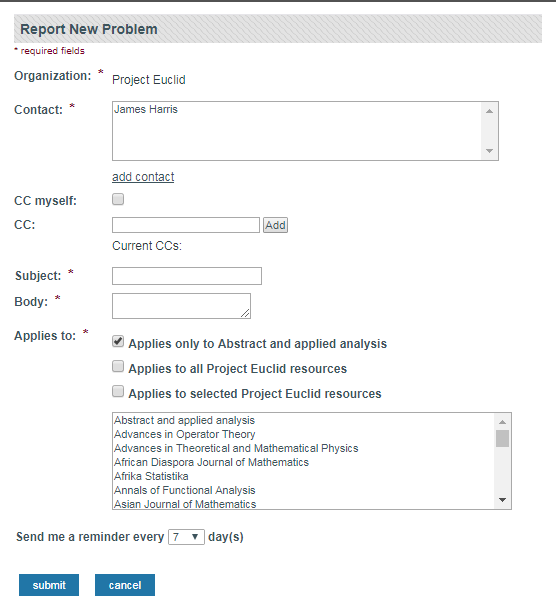
Task: Select James Harris in Contact list
Action: coord(146,110)
